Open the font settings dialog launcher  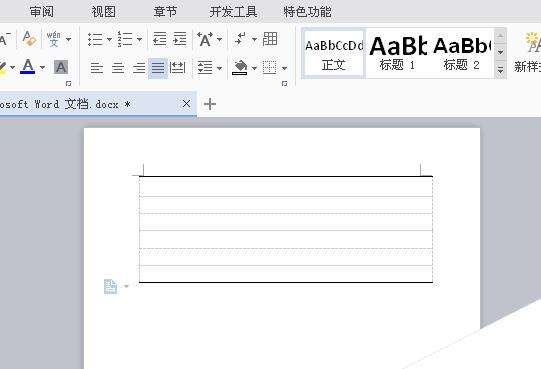tap(68, 84)
